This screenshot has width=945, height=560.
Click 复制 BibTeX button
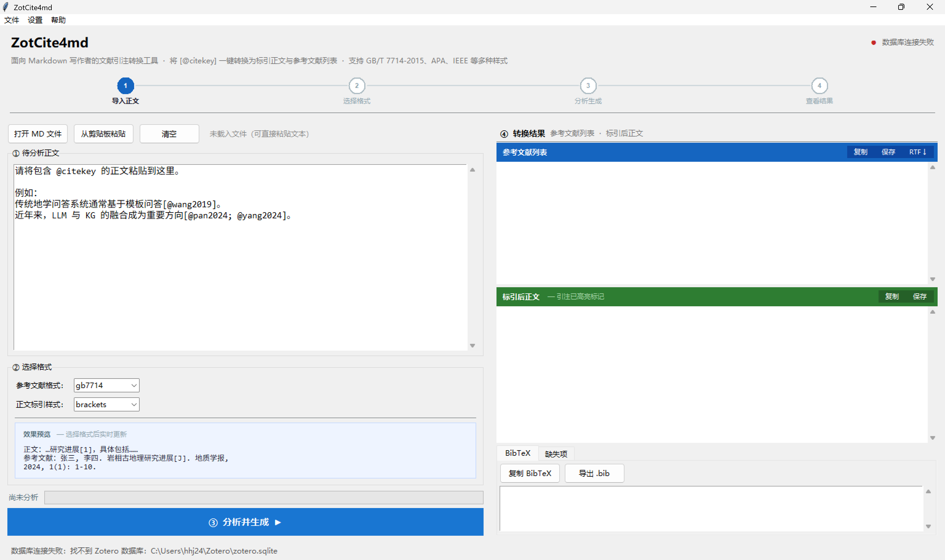tap(530, 473)
